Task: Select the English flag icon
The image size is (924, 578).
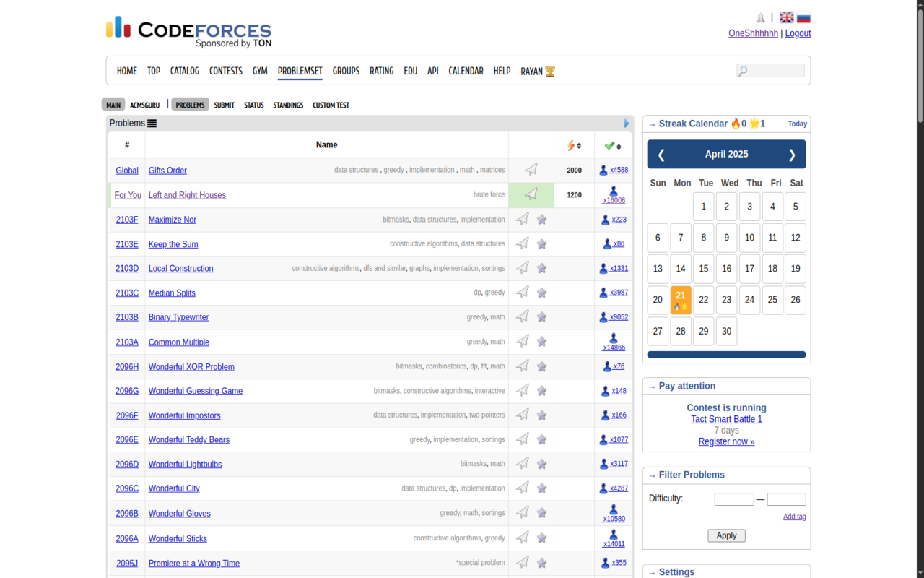Action: click(x=786, y=18)
